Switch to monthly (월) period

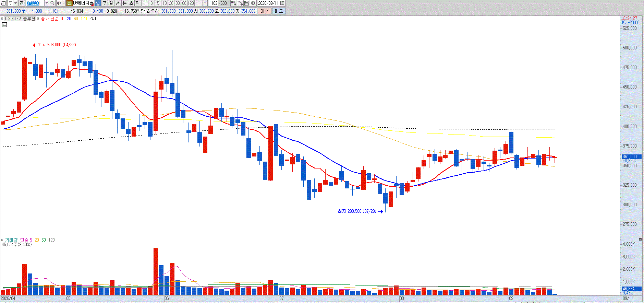pos(111,3)
